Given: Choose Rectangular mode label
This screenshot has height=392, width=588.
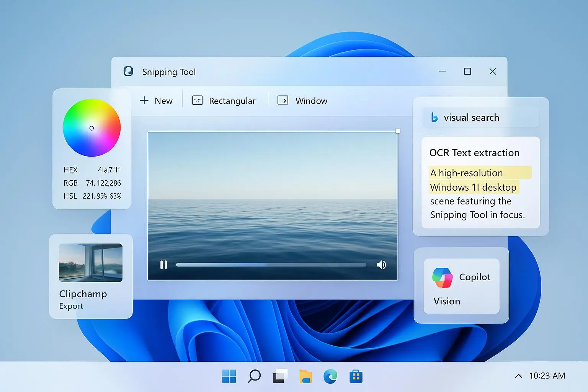Looking at the screenshot, I should point(232,101).
